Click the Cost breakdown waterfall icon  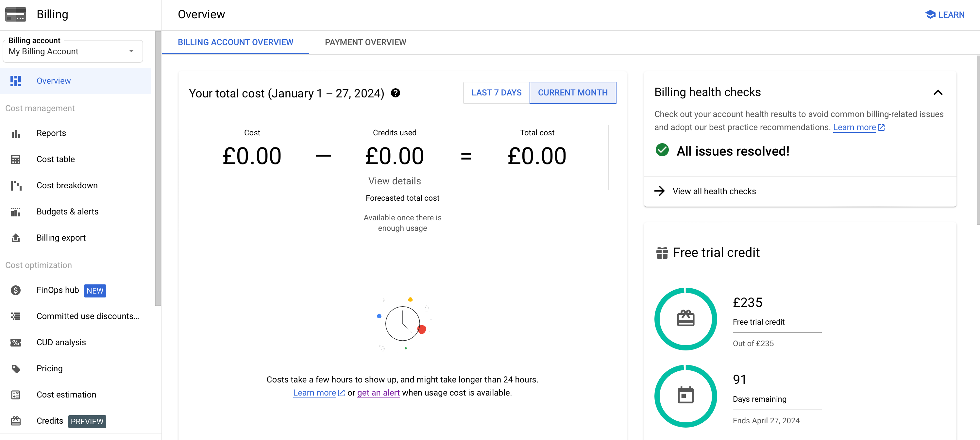[16, 186]
